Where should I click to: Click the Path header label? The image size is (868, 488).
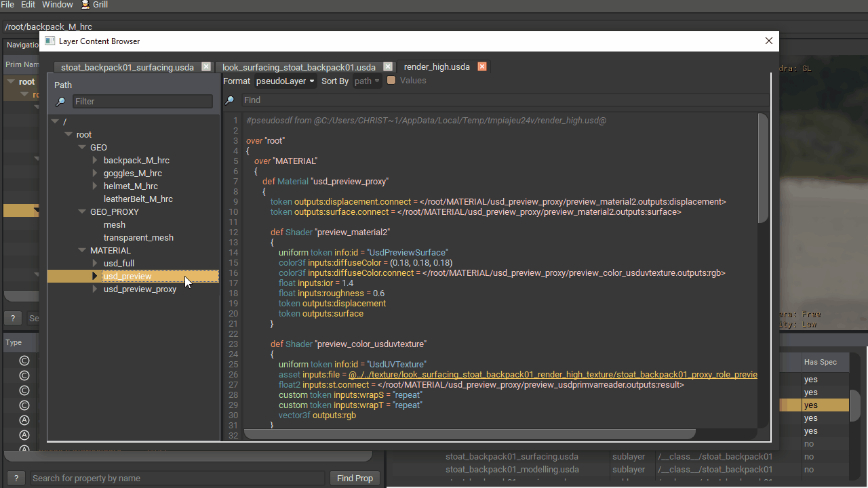(63, 85)
